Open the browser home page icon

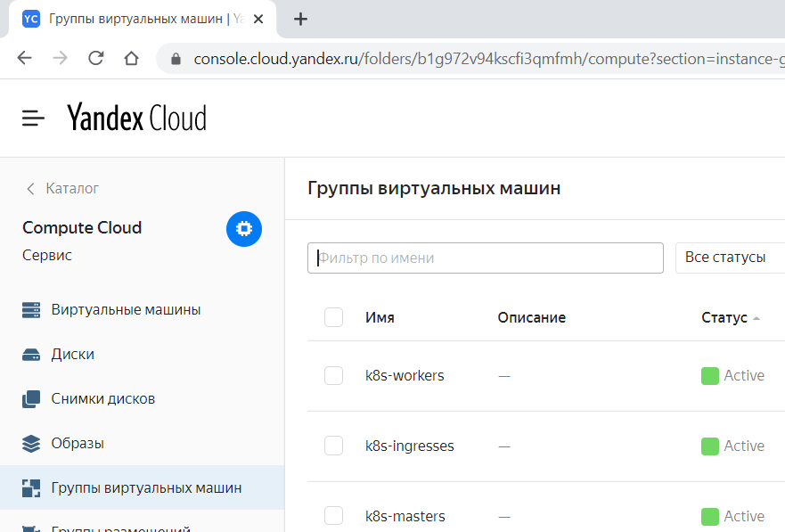pos(131,59)
